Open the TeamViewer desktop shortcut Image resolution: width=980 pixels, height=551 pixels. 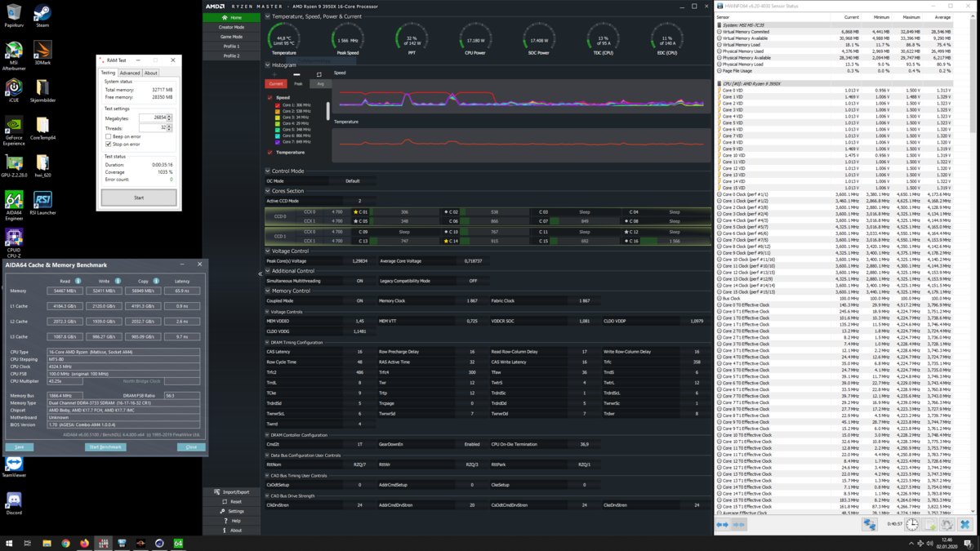point(14,466)
